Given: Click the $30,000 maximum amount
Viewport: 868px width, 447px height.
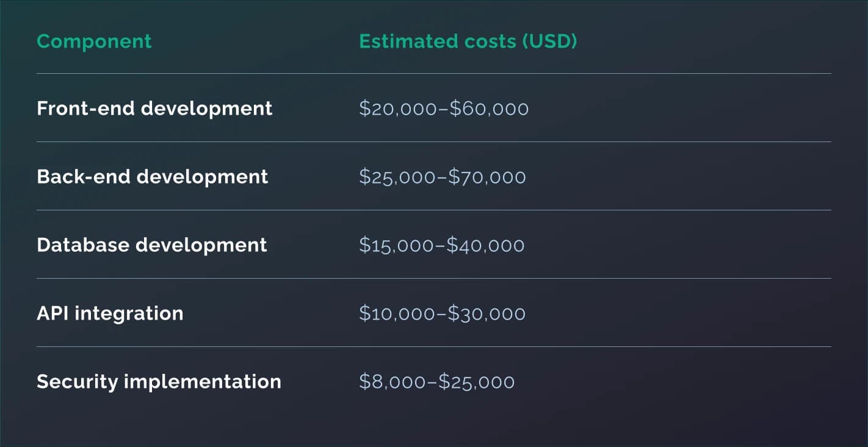Looking at the screenshot, I should pos(486,314).
